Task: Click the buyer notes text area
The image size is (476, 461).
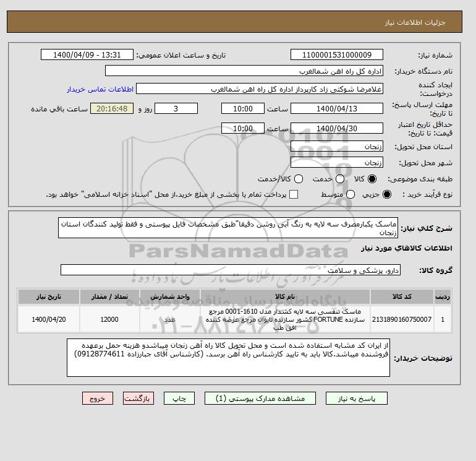Action: coord(228,358)
